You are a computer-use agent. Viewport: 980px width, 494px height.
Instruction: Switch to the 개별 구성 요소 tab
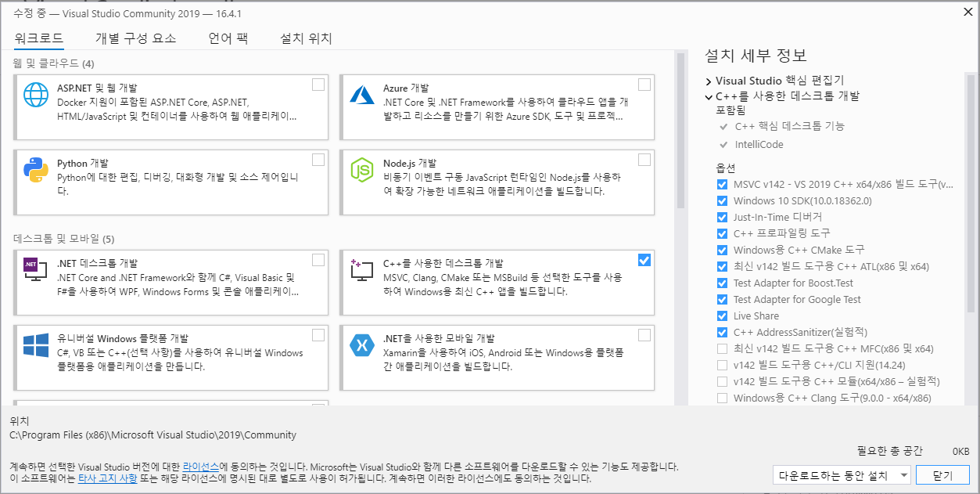[136, 38]
